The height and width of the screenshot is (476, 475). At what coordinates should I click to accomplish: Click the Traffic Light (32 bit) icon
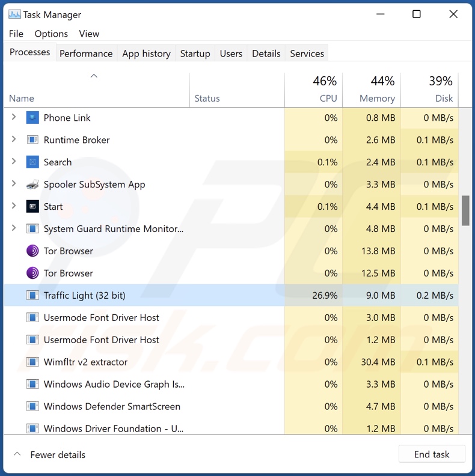[x=32, y=296]
